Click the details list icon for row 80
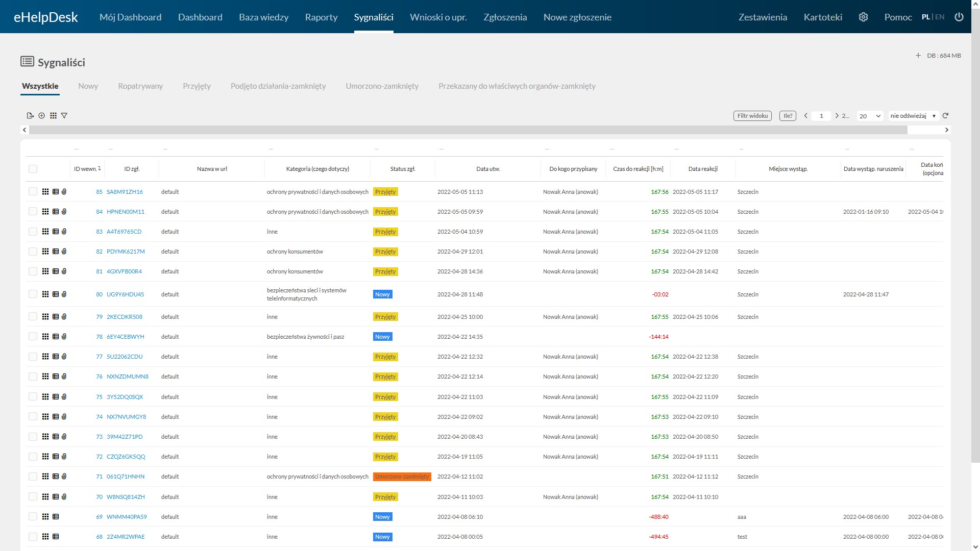The width and height of the screenshot is (980, 551). tap(56, 294)
